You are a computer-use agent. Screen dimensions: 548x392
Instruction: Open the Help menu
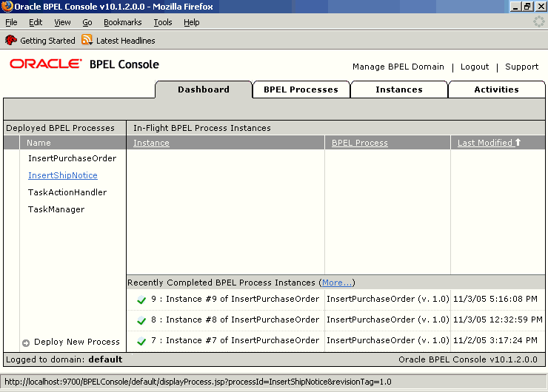192,22
